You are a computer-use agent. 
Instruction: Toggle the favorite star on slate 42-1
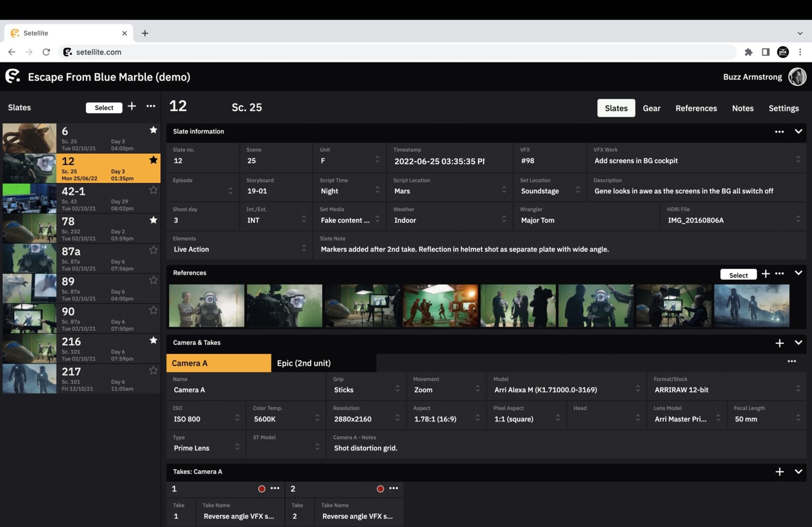click(153, 190)
